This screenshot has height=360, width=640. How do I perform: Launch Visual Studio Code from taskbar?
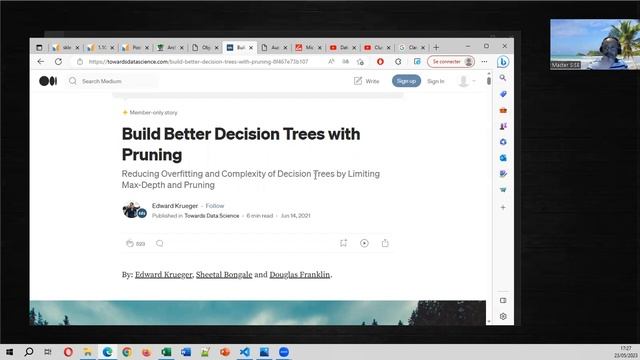[x=244, y=352]
